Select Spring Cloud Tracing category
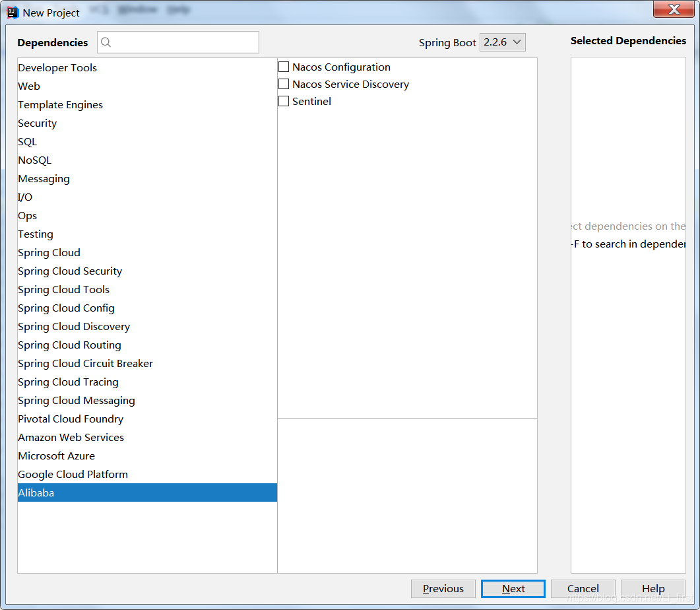This screenshot has height=610, width=700. click(x=147, y=382)
